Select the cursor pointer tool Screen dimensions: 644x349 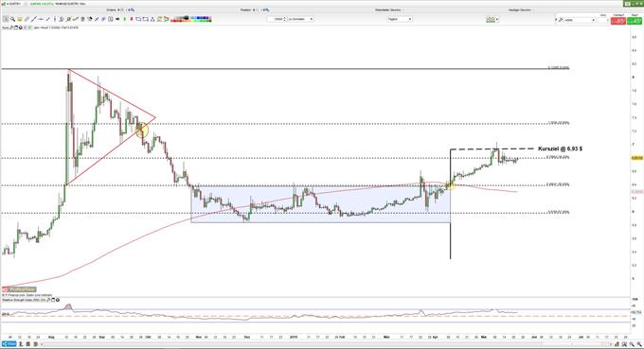[x=6, y=19]
